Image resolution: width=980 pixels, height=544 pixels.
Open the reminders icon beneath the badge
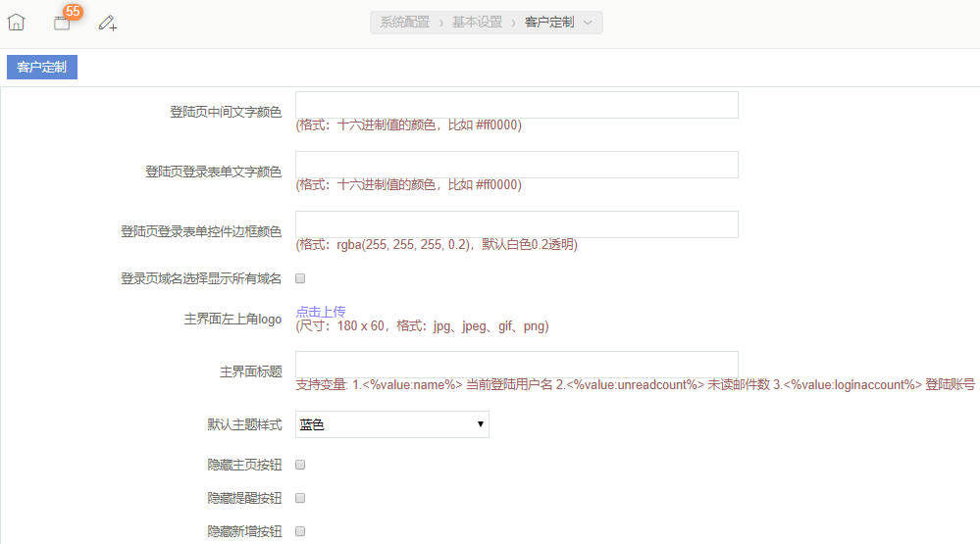click(62, 24)
